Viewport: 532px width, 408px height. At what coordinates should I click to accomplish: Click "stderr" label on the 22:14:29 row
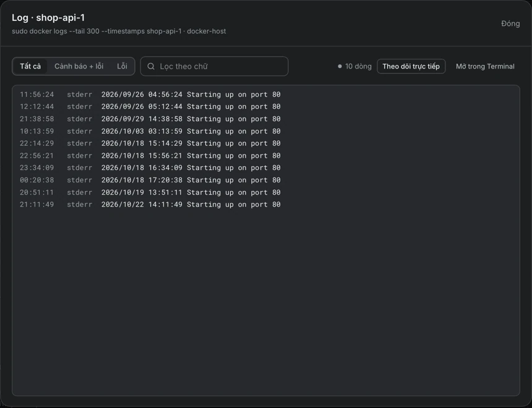pos(79,143)
